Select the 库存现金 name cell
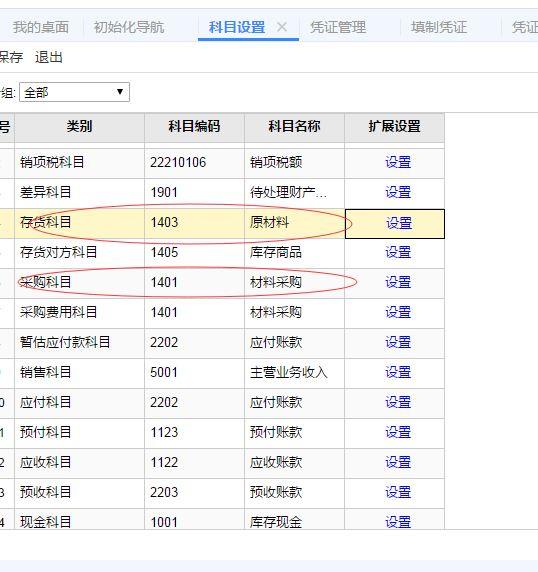The width and height of the screenshot is (538, 572). [294, 519]
